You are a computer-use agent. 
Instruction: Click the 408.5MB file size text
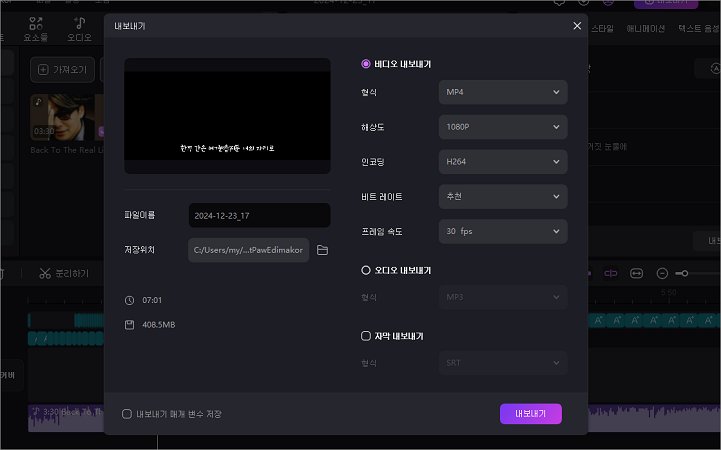click(159, 325)
